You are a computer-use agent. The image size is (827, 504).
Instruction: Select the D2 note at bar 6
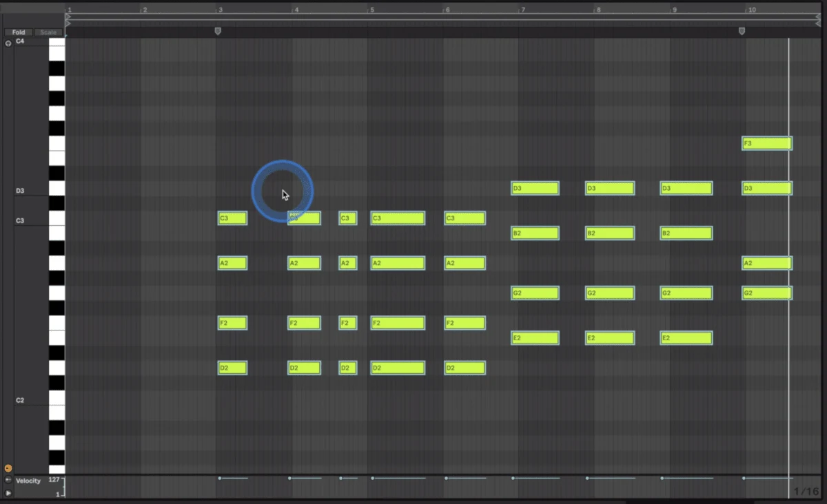tap(464, 368)
